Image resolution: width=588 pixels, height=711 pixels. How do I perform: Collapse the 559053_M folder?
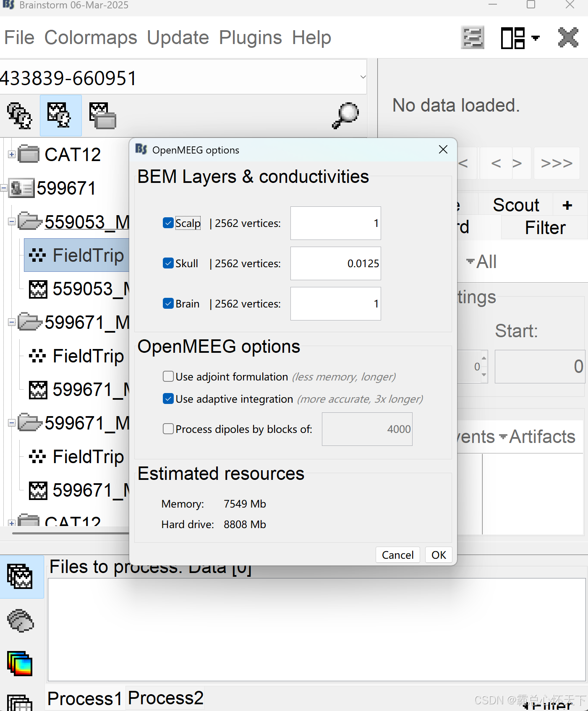coord(12,221)
